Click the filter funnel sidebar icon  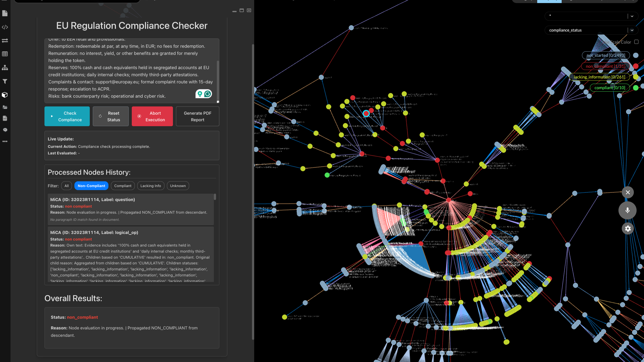(5, 81)
